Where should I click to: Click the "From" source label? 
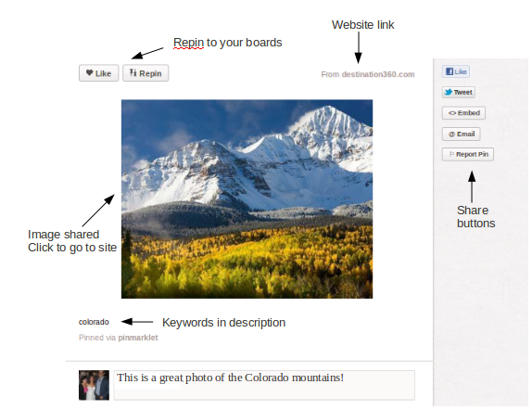[330, 74]
